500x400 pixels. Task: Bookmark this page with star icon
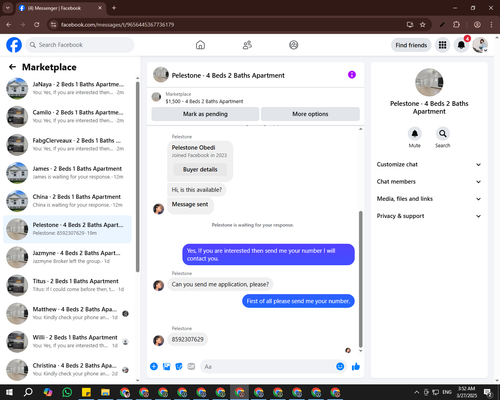coord(423,24)
